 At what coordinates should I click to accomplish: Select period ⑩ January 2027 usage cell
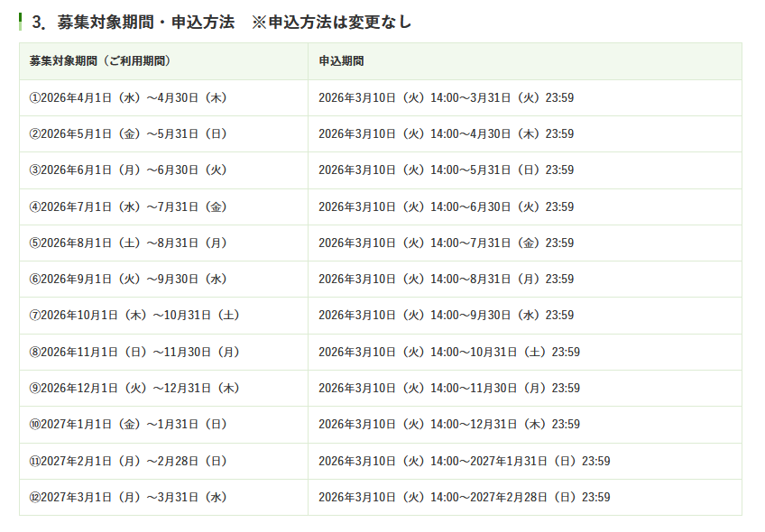(x=128, y=424)
